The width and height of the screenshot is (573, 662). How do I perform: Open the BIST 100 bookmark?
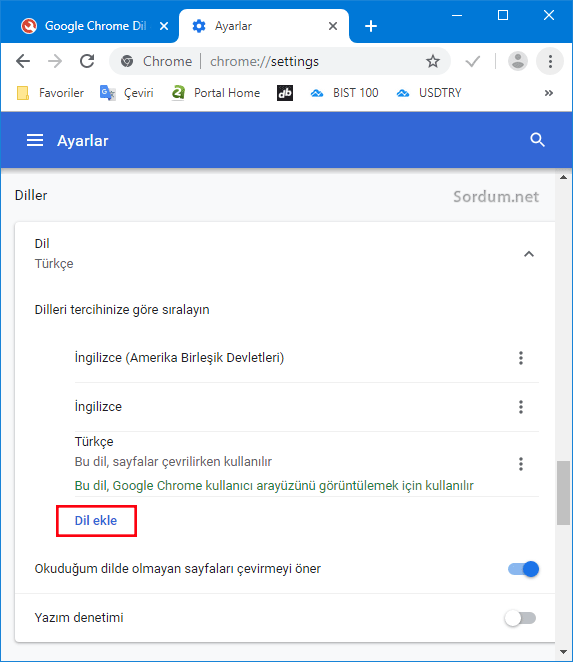click(x=344, y=93)
